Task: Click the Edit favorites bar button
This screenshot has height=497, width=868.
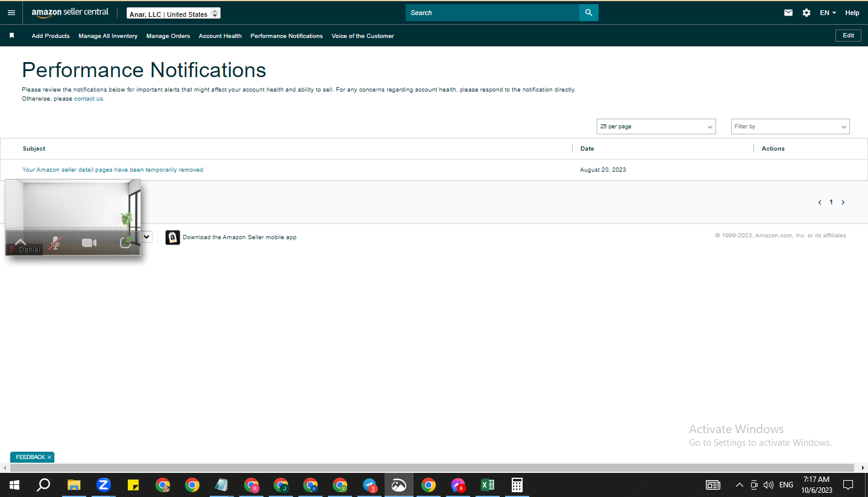Action: [x=848, y=36]
